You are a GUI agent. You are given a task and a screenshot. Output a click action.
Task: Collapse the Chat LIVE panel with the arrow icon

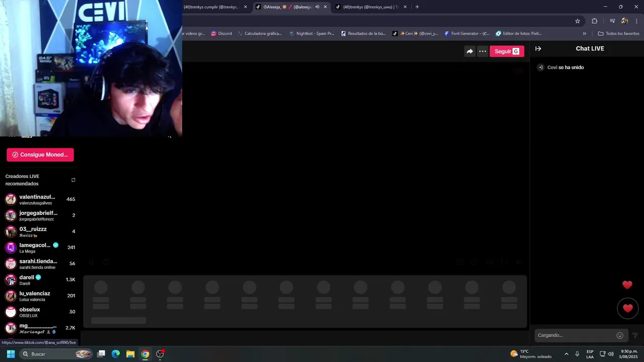point(538,49)
